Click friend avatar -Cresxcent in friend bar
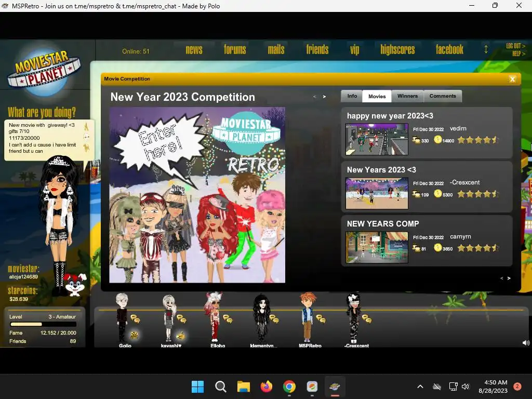This screenshot has height=399, width=532. tap(353, 318)
